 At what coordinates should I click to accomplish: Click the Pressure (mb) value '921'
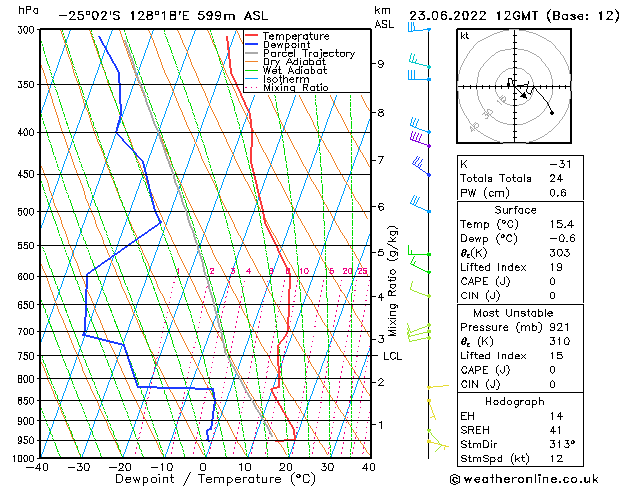click(559, 327)
